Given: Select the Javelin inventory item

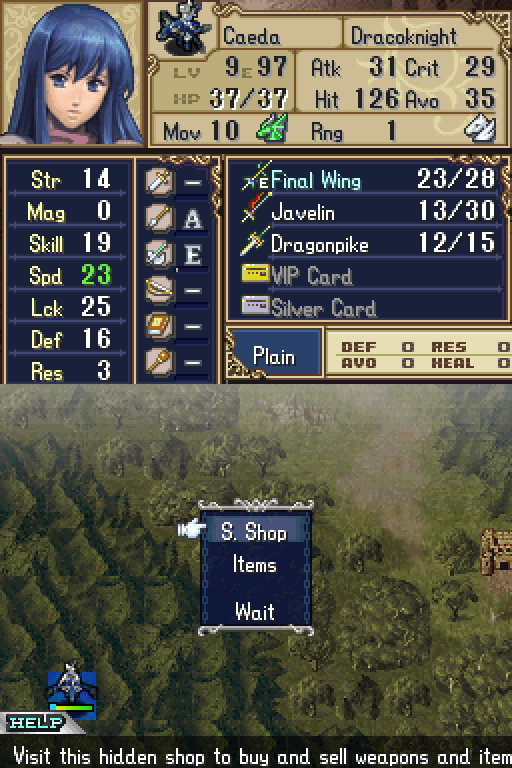Looking at the screenshot, I should pos(367,212).
